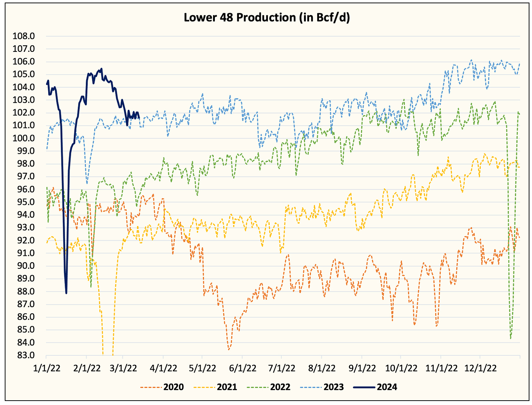
Task: Click the 6/1/22 x-axis date label
Action: click(243, 368)
